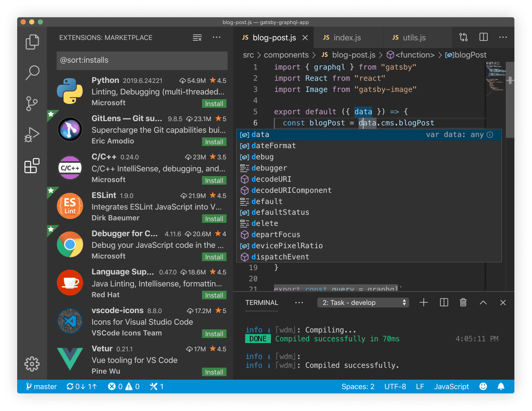The image size is (532, 411).
Task: Click the running tasks tools indicator
Action: (x=157, y=387)
